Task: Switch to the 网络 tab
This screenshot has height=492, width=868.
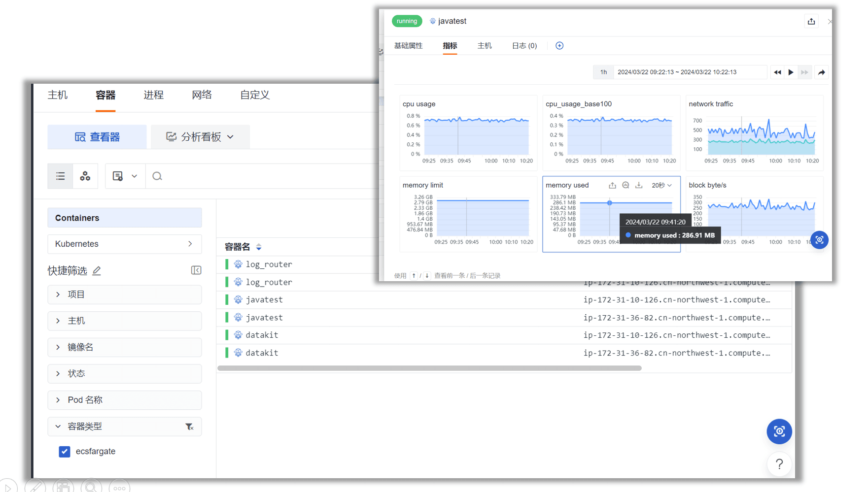Action: click(202, 95)
